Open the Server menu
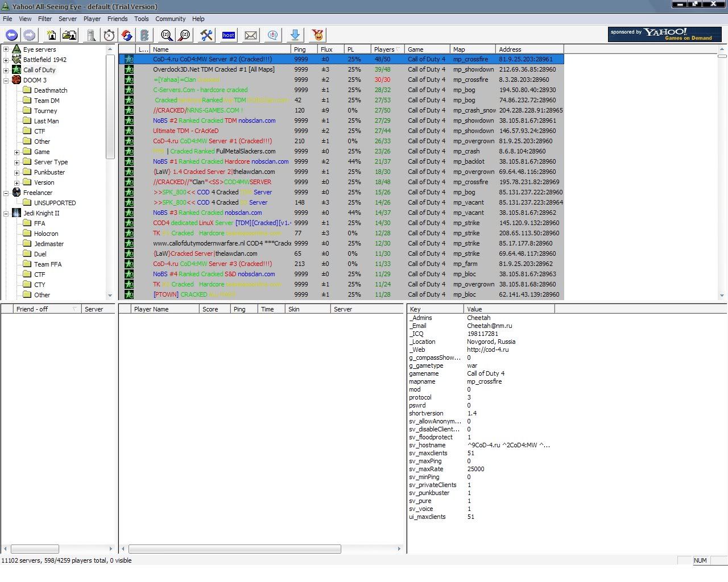 tap(68, 19)
